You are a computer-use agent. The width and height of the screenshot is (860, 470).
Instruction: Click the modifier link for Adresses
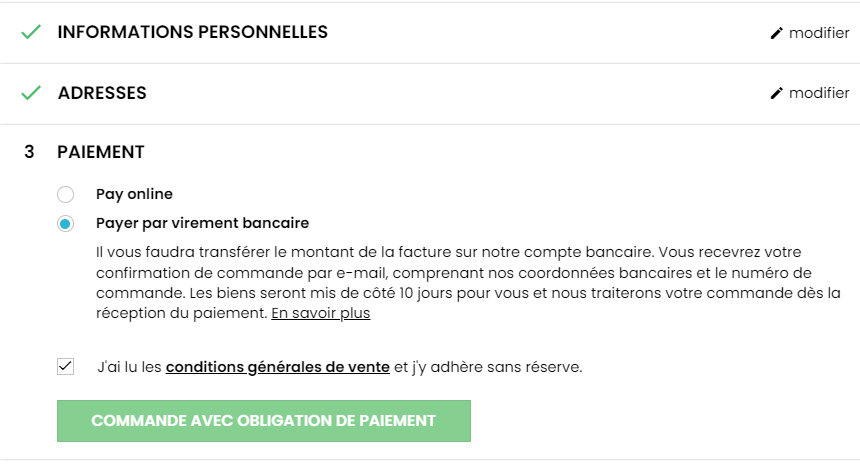(819, 93)
